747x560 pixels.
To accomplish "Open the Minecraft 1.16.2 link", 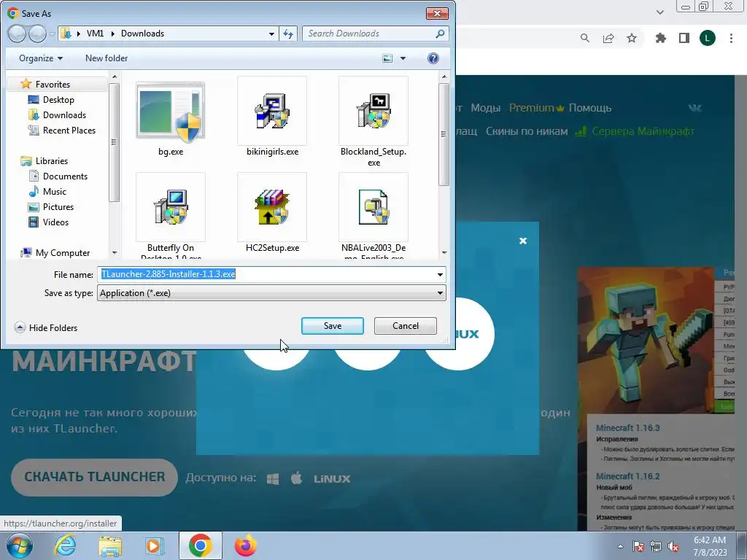I will pos(627,476).
